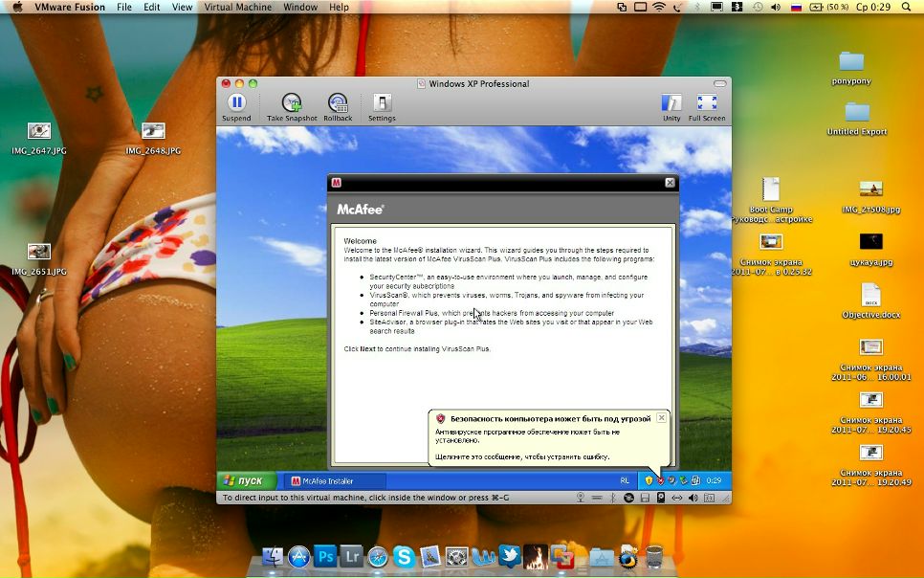Open Skype from the Dock

(x=405, y=556)
